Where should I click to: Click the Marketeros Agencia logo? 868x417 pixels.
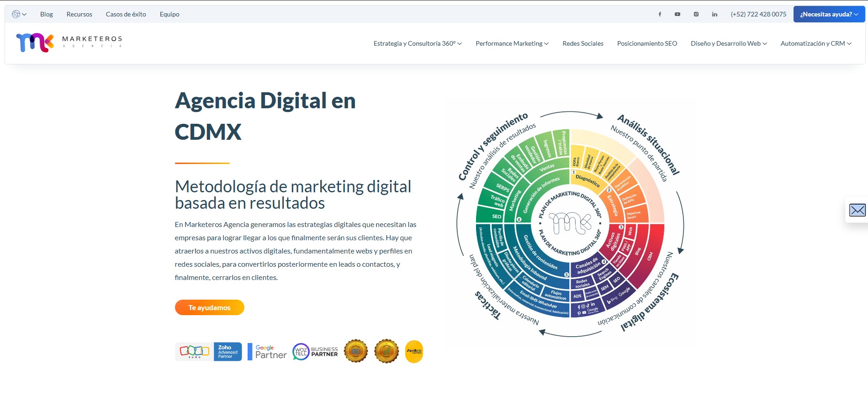point(69,42)
